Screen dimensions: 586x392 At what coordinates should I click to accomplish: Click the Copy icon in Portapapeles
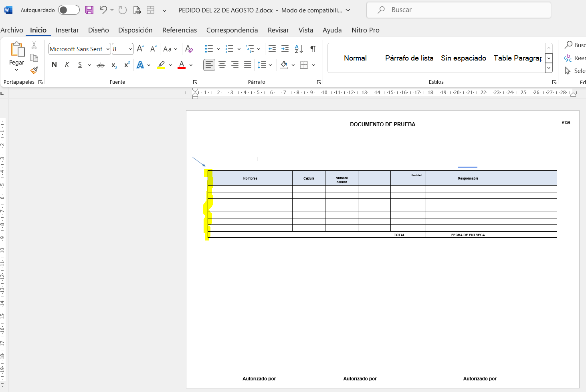pos(34,58)
